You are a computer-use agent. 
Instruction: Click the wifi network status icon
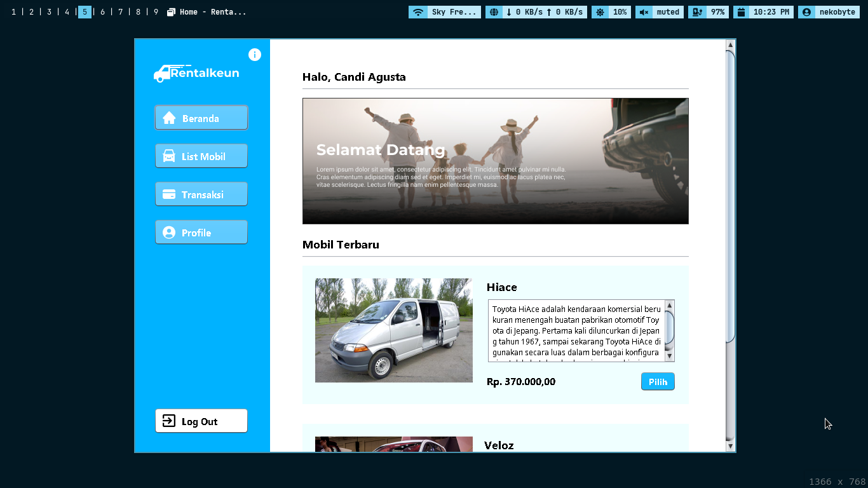[x=418, y=12]
